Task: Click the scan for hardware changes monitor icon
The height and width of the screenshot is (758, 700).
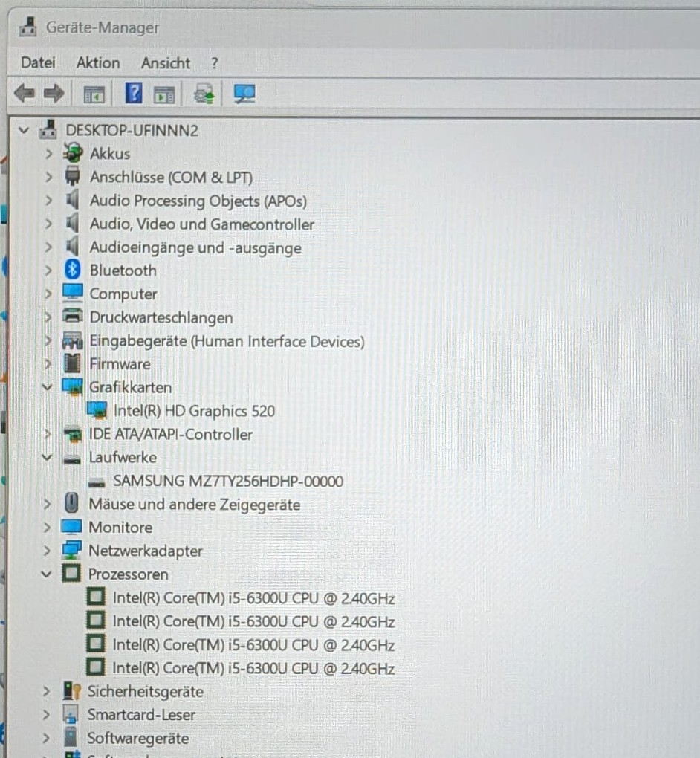Action: (244, 94)
